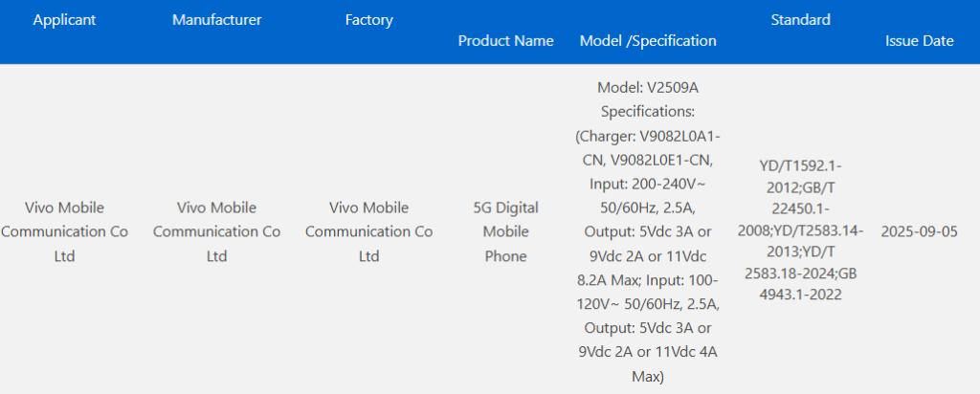Image resolution: width=980 pixels, height=394 pixels.
Task: Click the Product Name column header
Action: pos(505,41)
